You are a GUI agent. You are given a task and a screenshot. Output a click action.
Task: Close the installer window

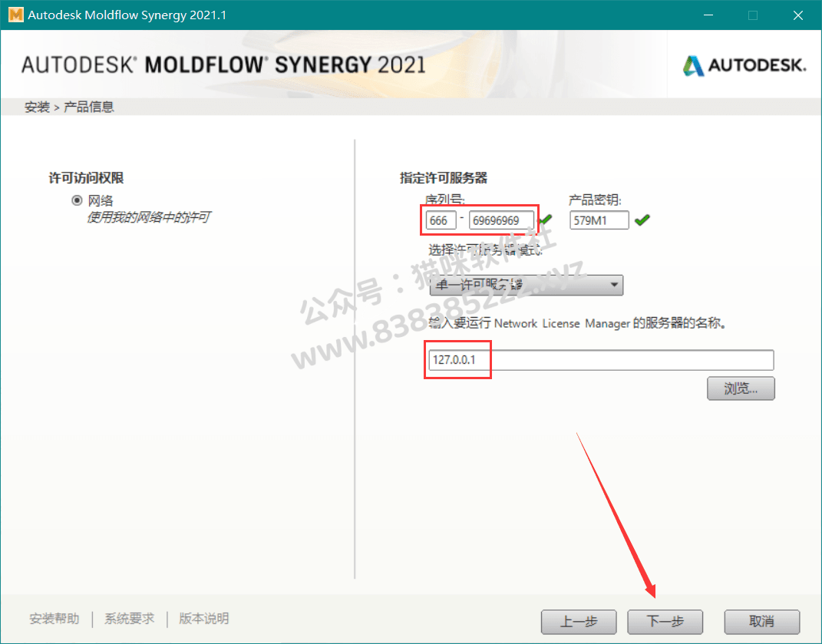(x=798, y=15)
